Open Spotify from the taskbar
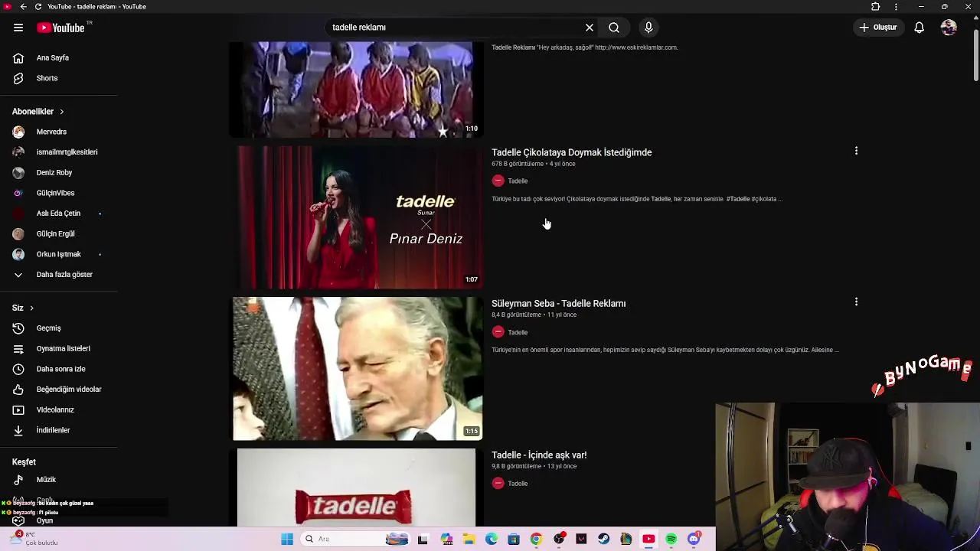This screenshot has width=980, height=551. click(671, 539)
